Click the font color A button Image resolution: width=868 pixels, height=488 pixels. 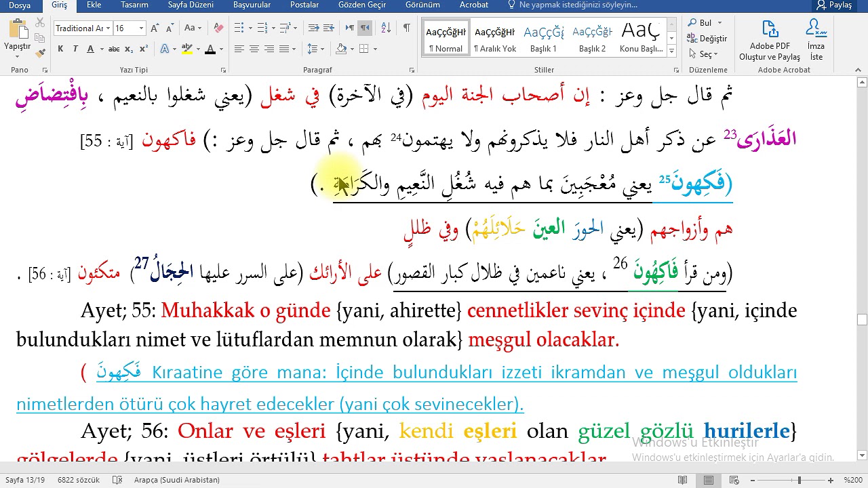pyautogui.click(x=210, y=49)
